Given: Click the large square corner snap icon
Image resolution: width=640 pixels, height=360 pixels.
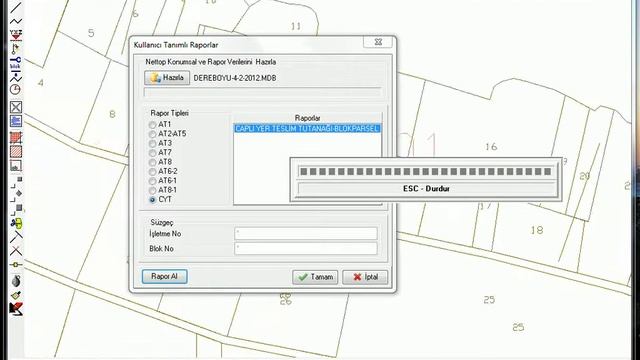Looking at the screenshot, I should 16,210.
